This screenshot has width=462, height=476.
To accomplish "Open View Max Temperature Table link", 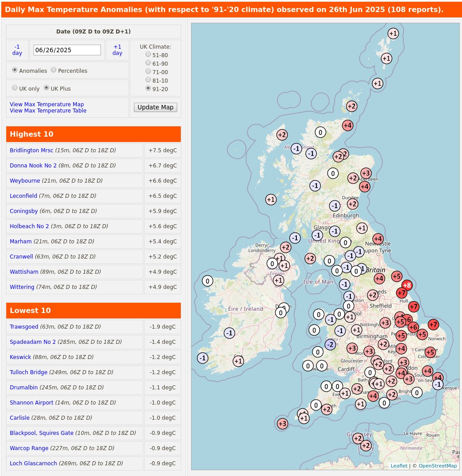I will (x=48, y=110).
